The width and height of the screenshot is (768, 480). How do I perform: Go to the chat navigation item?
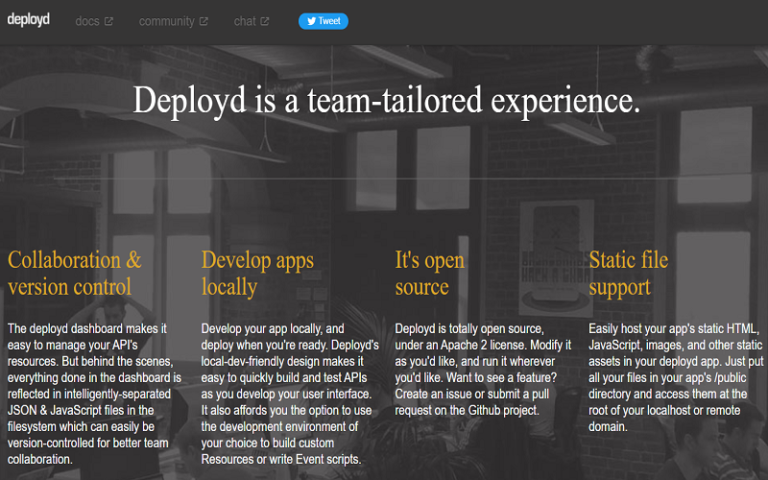[x=245, y=21]
